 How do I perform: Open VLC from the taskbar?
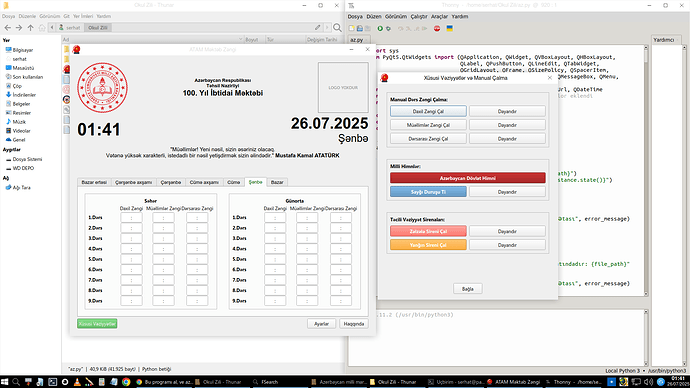pos(77,382)
